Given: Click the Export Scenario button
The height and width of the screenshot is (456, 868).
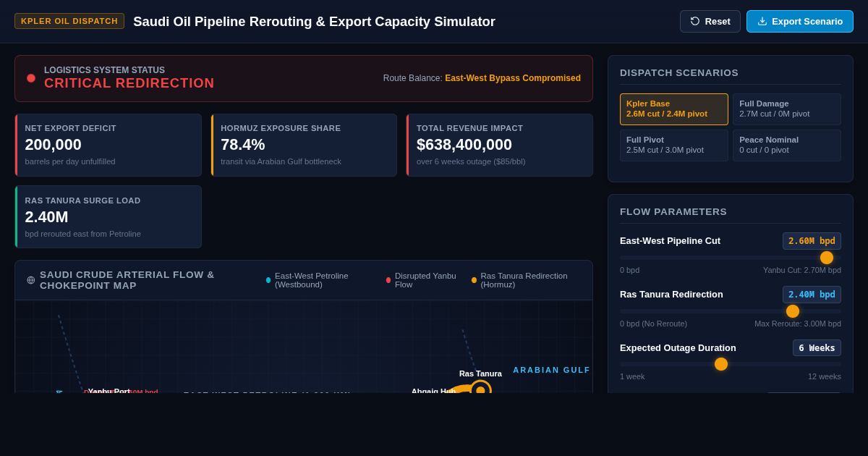Looking at the screenshot, I should coord(800,21).
